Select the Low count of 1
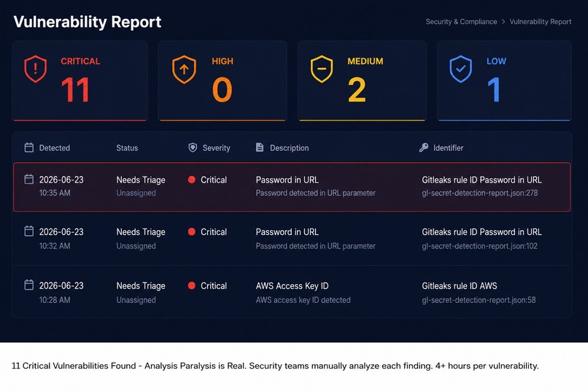This screenshot has height=392, width=588. (x=494, y=90)
